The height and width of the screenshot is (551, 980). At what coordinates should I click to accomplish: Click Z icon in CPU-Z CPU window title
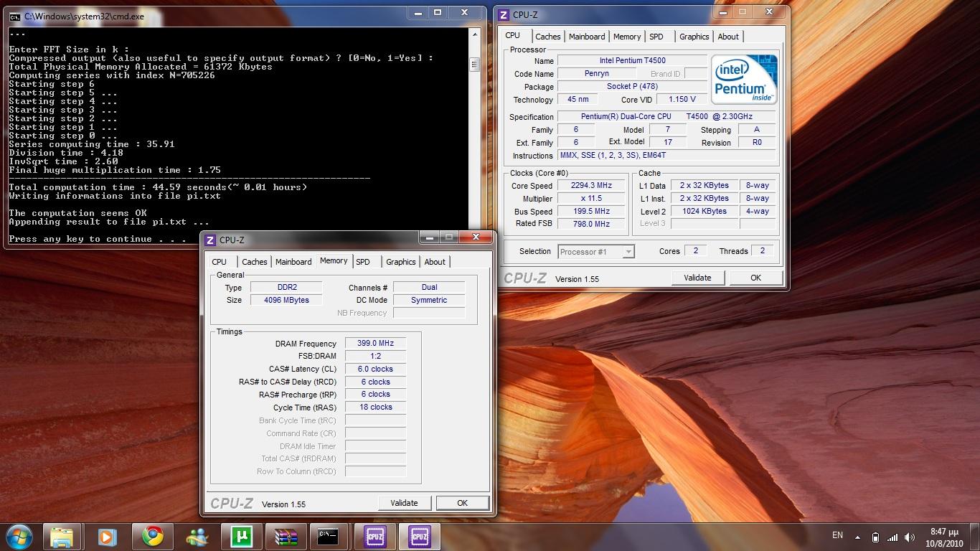pyautogui.click(x=504, y=15)
